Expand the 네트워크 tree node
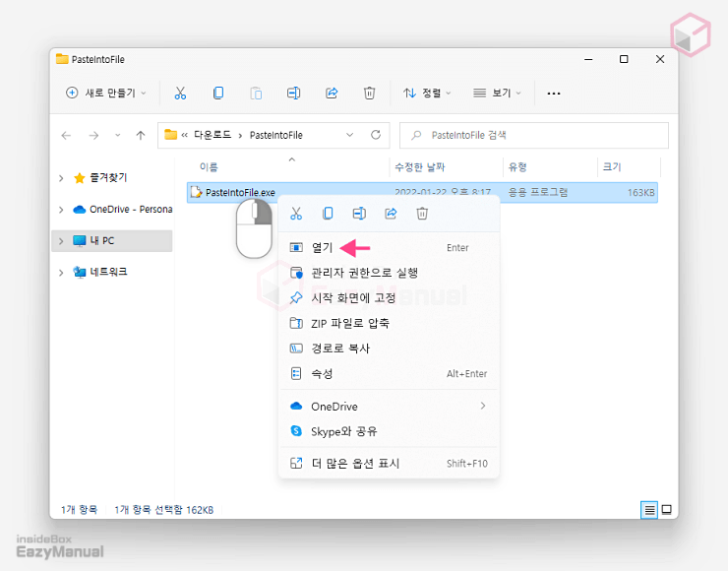The image size is (728, 571). 61,273
